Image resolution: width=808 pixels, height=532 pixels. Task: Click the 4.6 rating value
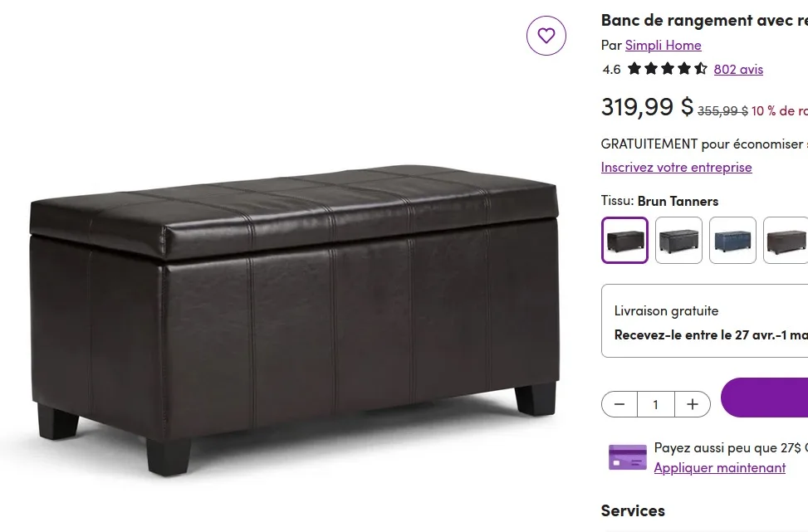pyautogui.click(x=611, y=69)
